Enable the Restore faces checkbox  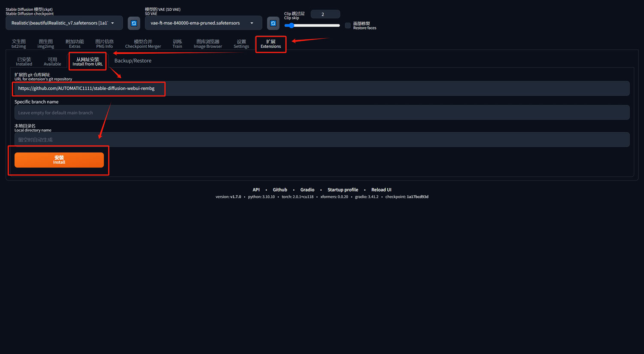(x=348, y=26)
